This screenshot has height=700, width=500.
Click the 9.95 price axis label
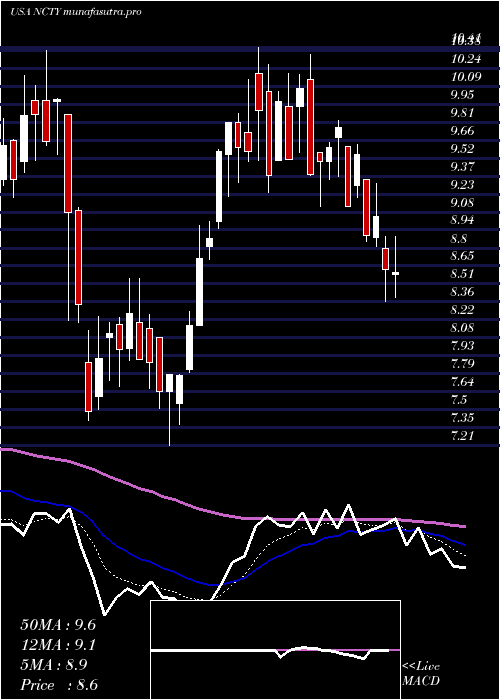point(462,95)
